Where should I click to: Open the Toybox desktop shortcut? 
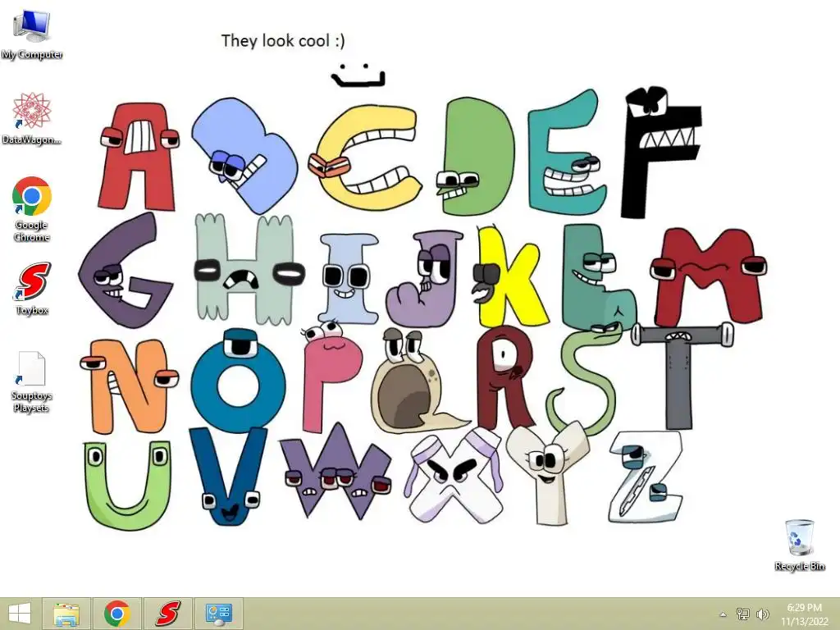[x=32, y=288]
